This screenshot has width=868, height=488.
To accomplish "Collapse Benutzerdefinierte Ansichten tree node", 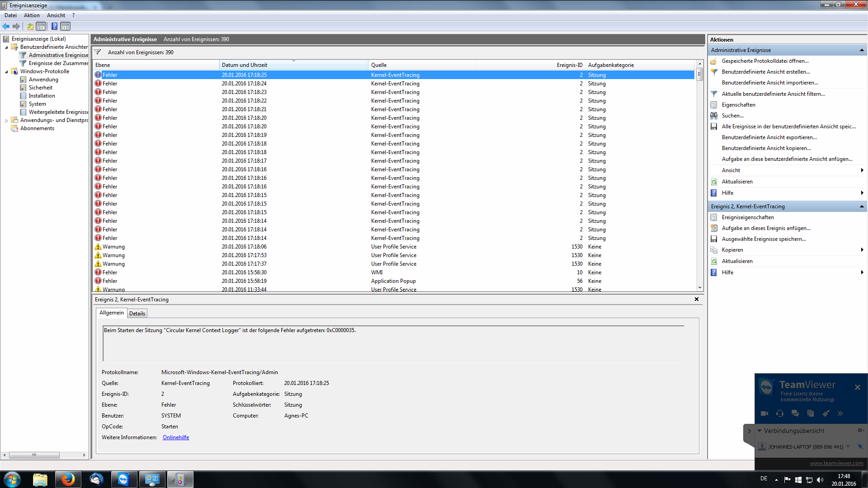I will [x=6, y=47].
